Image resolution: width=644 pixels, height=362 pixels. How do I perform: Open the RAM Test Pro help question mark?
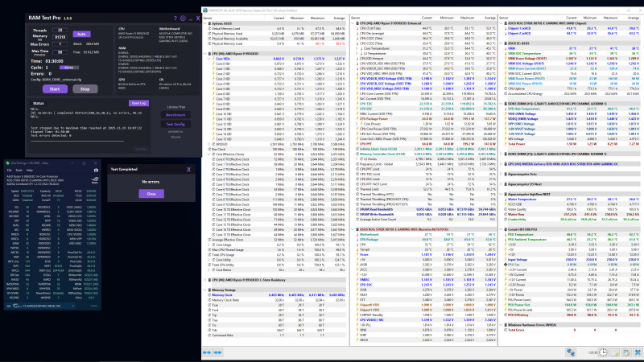click(175, 18)
